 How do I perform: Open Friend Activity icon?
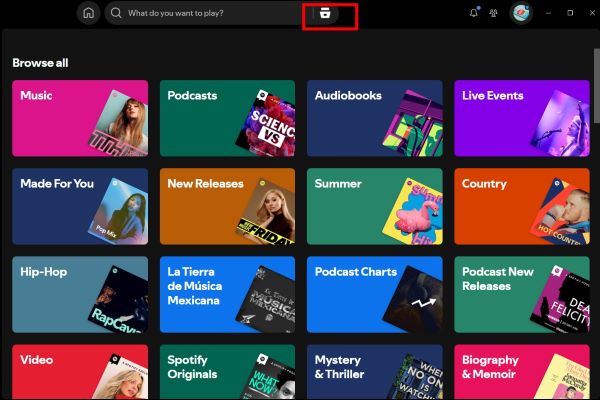coord(494,13)
